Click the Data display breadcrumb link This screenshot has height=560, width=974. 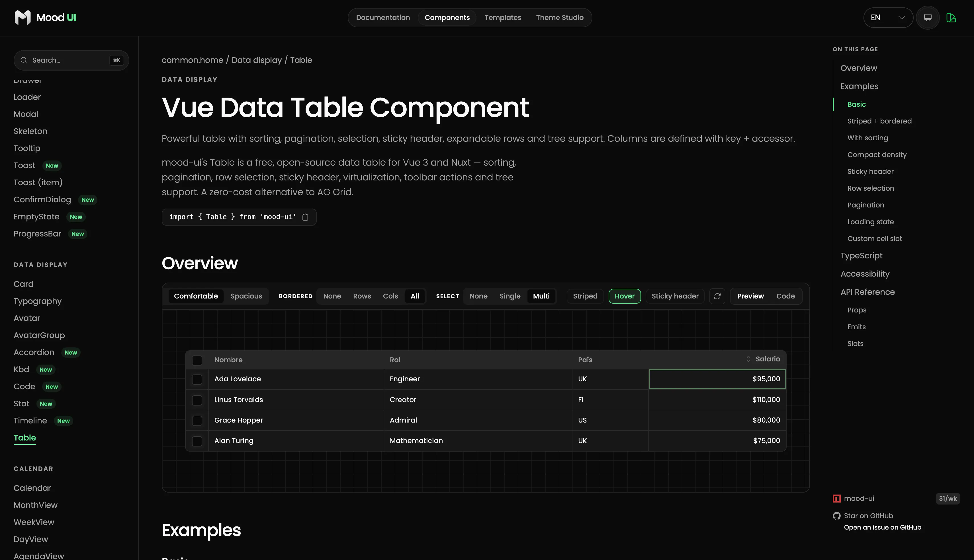click(257, 60)
